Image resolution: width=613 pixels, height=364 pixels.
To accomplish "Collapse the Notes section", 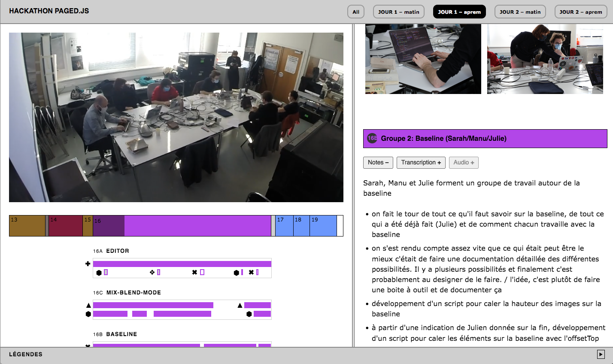I will 378,162.
